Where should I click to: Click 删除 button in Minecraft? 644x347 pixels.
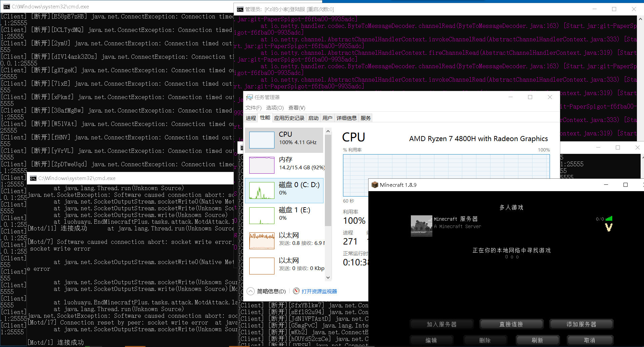[485, 340]
